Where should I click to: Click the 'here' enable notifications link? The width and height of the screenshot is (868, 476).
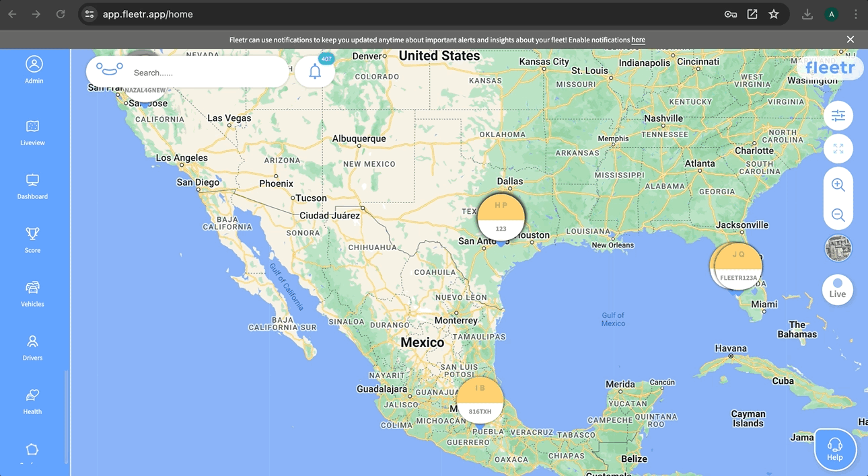[x=638, y=40]
